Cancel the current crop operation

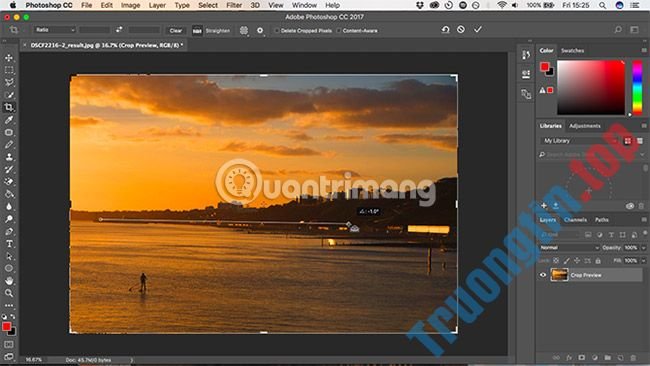pos(461,29)
